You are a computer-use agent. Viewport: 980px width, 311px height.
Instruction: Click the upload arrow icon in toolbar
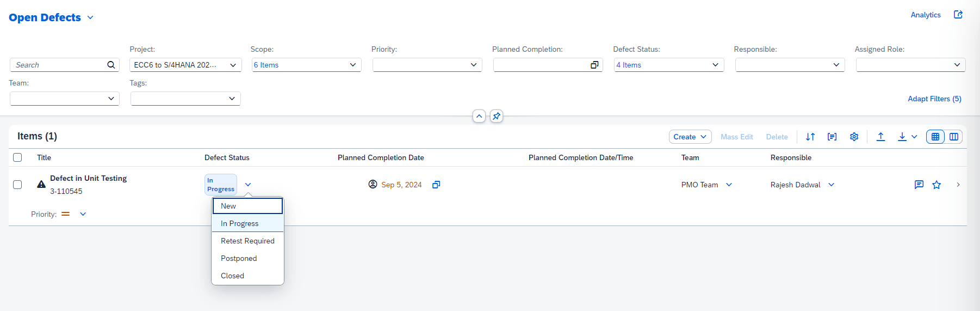880,137
